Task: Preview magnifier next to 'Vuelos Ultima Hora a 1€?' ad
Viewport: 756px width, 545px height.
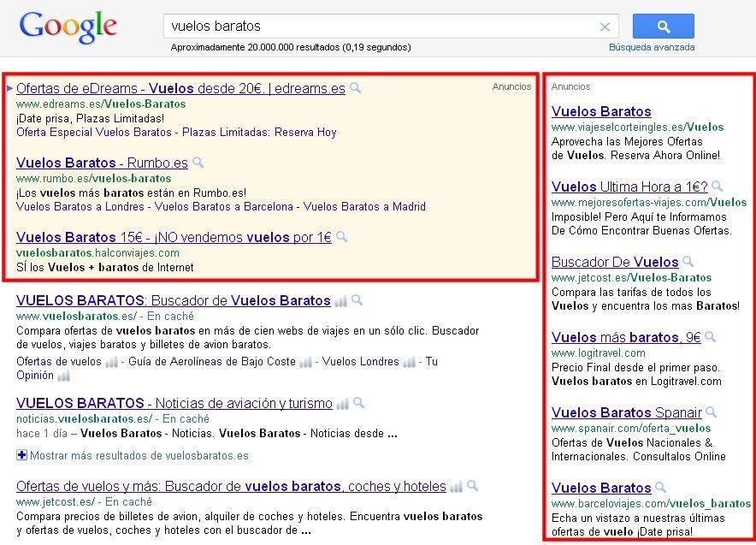Action: click(x=717, y=186)
